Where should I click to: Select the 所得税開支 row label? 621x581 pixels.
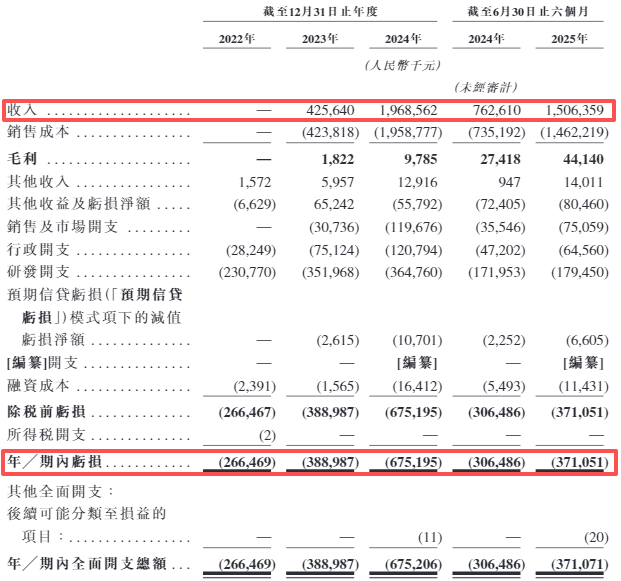click(46, 434)
